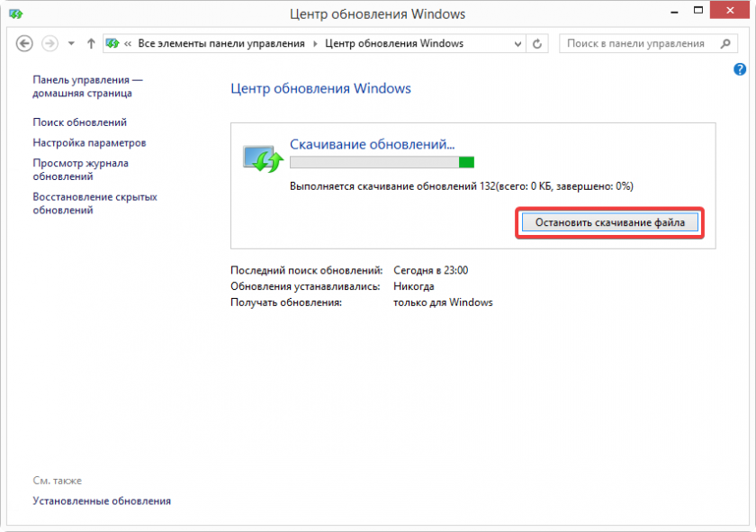Screen dimensions: 756x532
Task: Expand the double-chevron breadcrumb root menu
Action: coord(130,43)
